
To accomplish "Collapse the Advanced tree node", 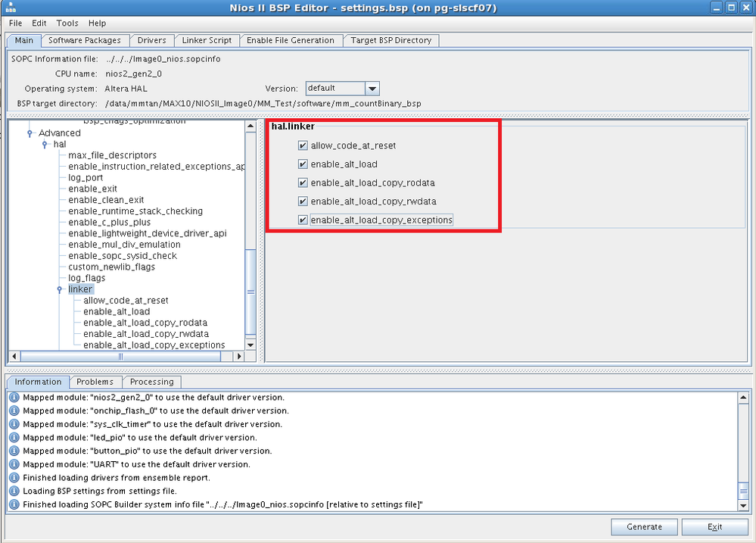I will [30, 133].
